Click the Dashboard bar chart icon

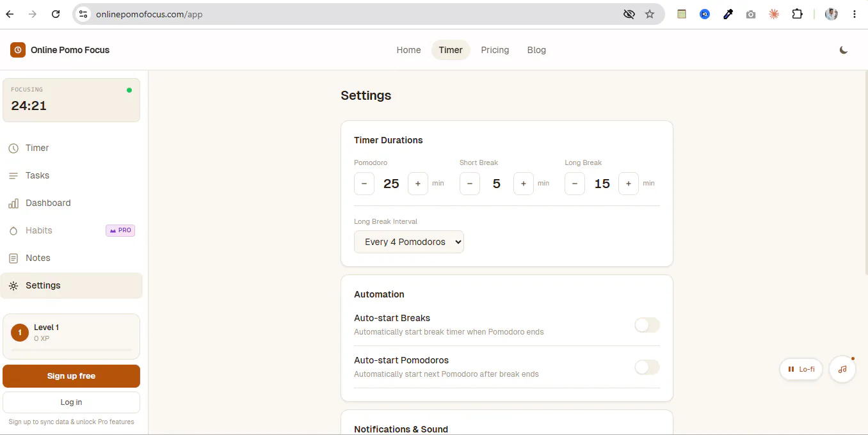pyautogui.click(x=13, y=203)
